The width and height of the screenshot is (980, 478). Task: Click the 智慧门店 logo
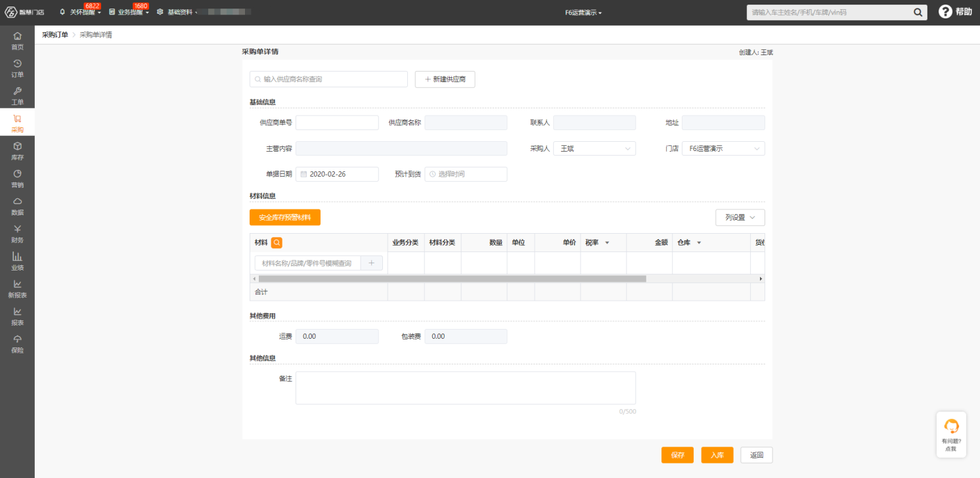(24, 12)
